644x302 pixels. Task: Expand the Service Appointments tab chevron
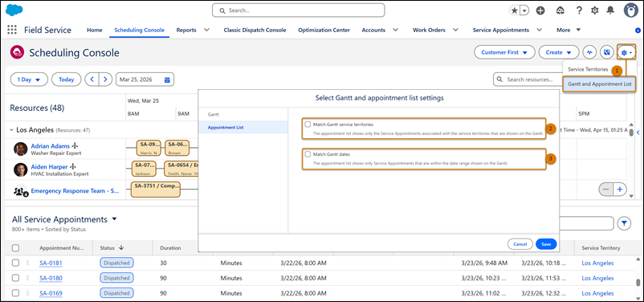click(540, 30)
